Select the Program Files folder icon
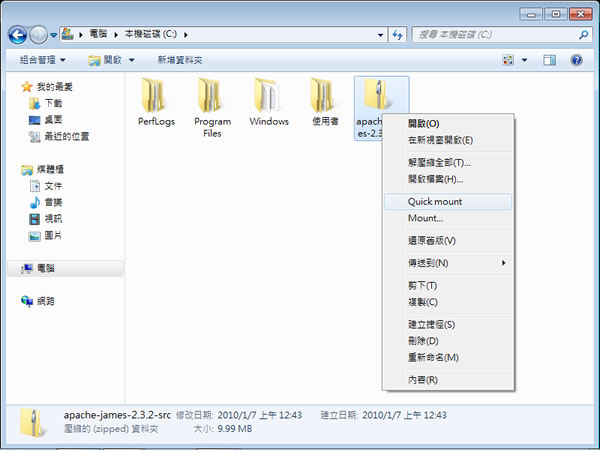Screen dimensions: 600x450 point(212,95)
